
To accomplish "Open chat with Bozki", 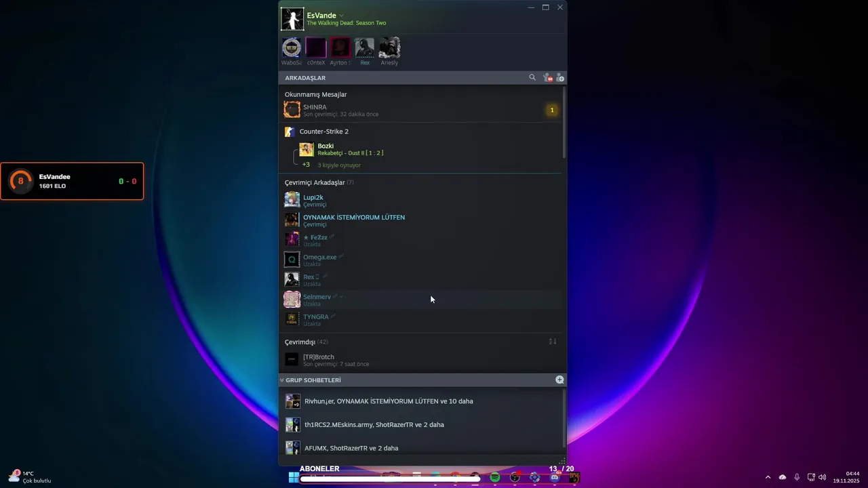I will tap(429, 149).
